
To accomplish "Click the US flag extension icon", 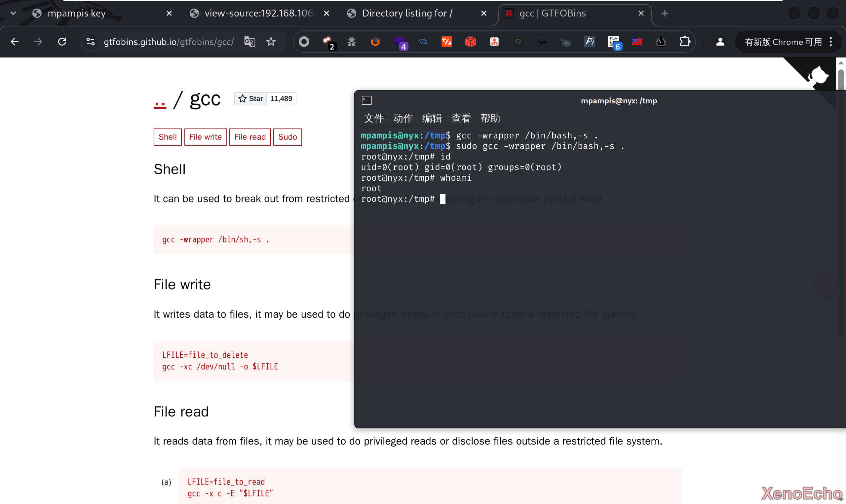I will coord(637,42).
